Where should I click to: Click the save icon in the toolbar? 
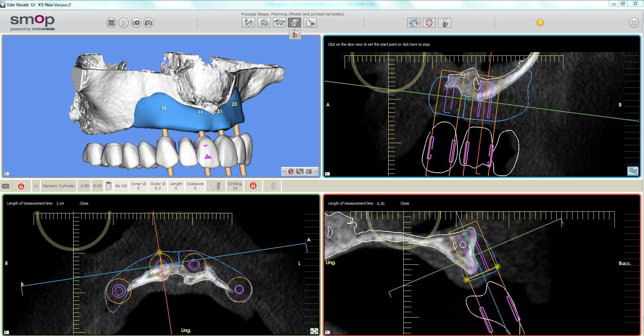click(x=111, y=23)
